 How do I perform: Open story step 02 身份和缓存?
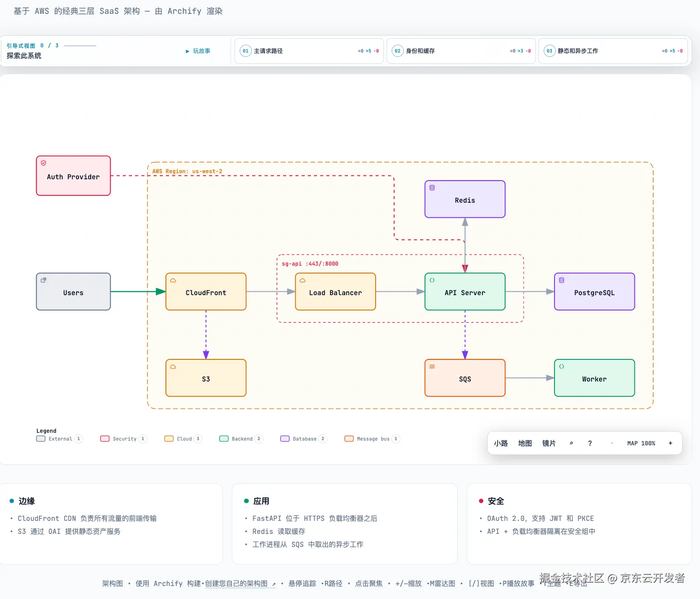click(461, 51)
